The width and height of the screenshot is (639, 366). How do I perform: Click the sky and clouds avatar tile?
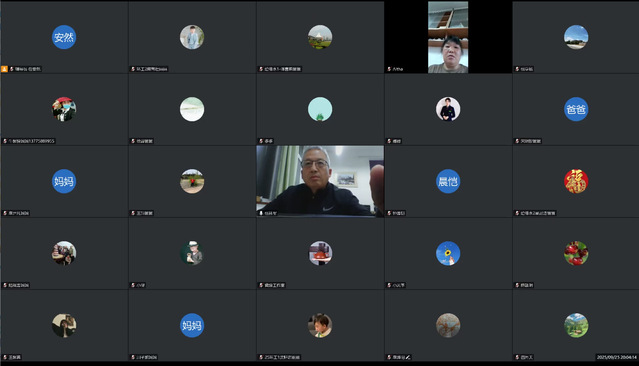pyautogui.click(x=576, y=37)
